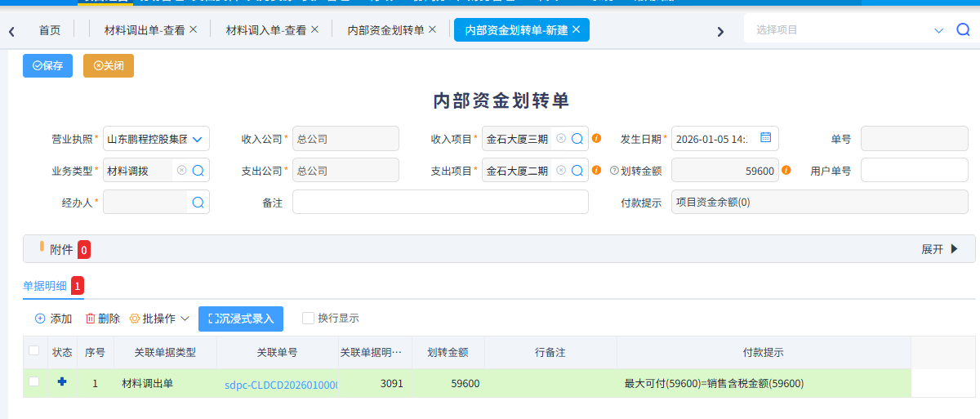Click the orange info icon beside 划转金额
This screenshot has height=419, width=980.
pyautogui.click(x=786, y=171)
